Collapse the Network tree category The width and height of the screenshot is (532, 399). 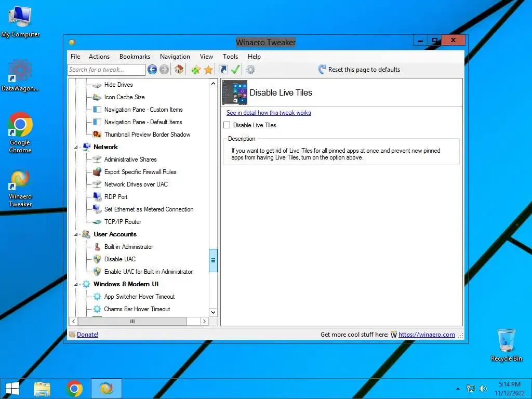click(76, 147)
